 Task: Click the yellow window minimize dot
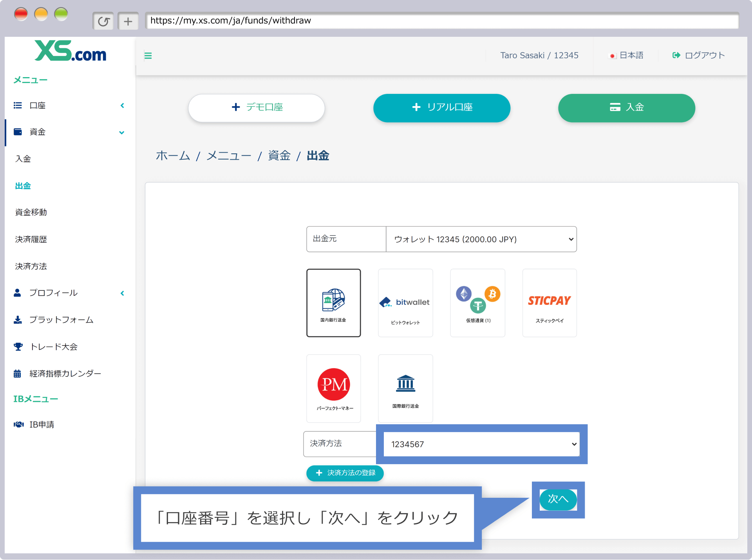tap(41, 14)
